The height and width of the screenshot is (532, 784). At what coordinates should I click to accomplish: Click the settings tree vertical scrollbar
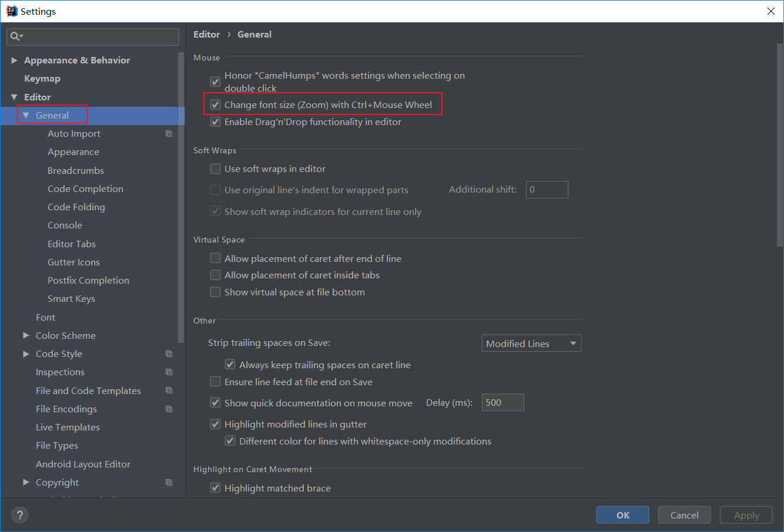tap(182, 198)
